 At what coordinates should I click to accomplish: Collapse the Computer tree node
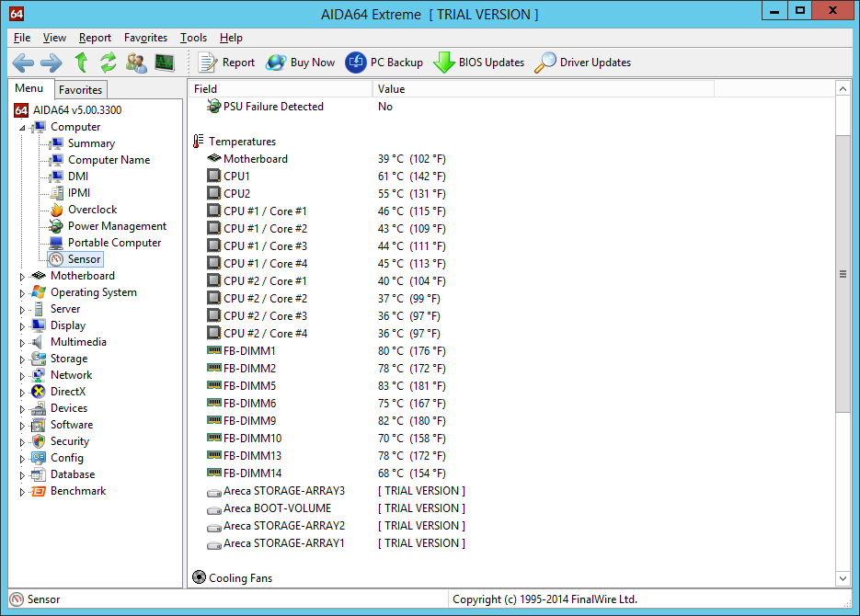(22, 128)
